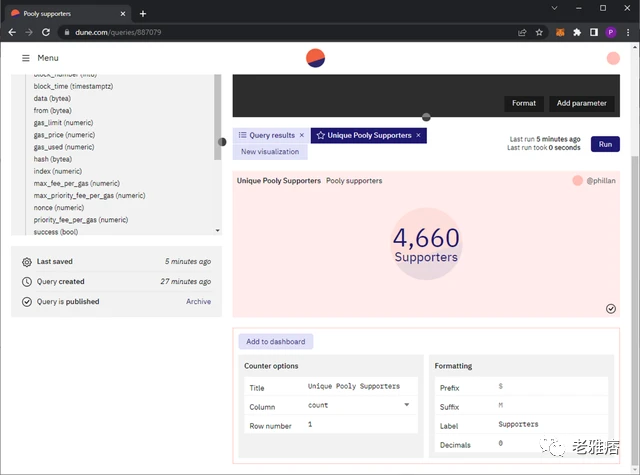Click the page vertical scrollbar
The image size is (640, 475).
pos(634,310)
